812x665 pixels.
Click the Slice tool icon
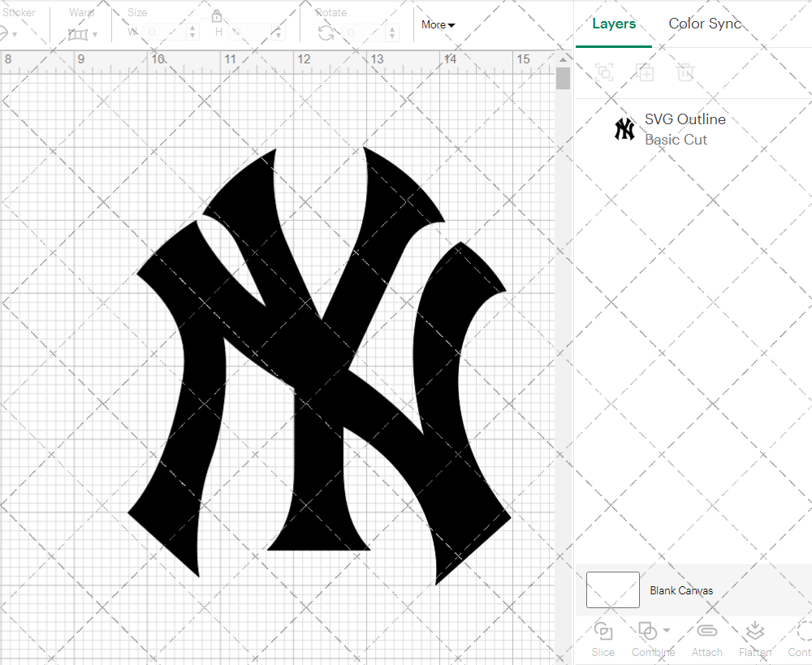tap(603, 631)
